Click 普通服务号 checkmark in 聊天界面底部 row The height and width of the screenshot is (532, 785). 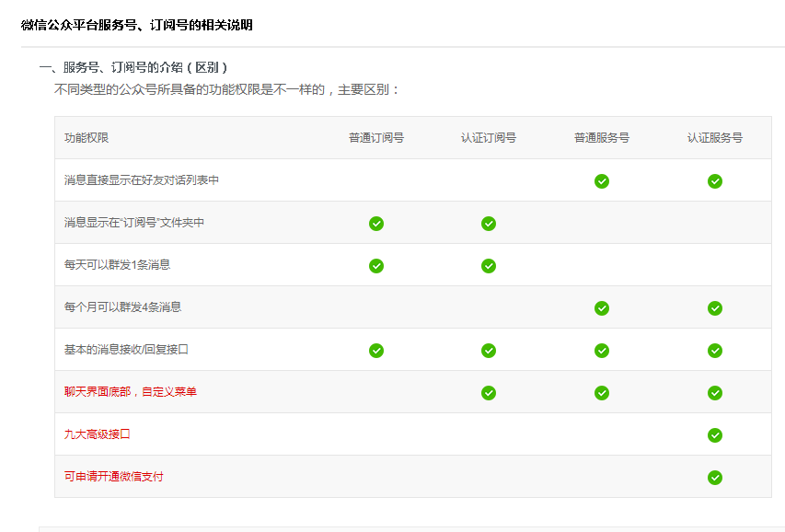point(602,393)
